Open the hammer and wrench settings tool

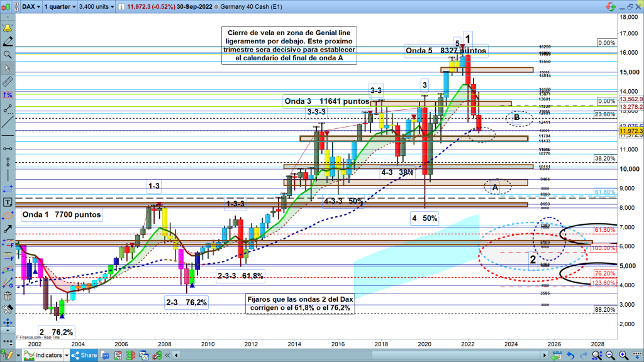pyautogui.click(x=8, y=309)
